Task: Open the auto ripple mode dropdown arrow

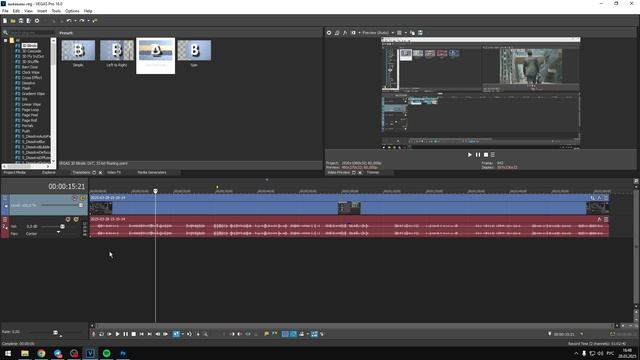Action: pyautogui.click(x=307, y=334)
